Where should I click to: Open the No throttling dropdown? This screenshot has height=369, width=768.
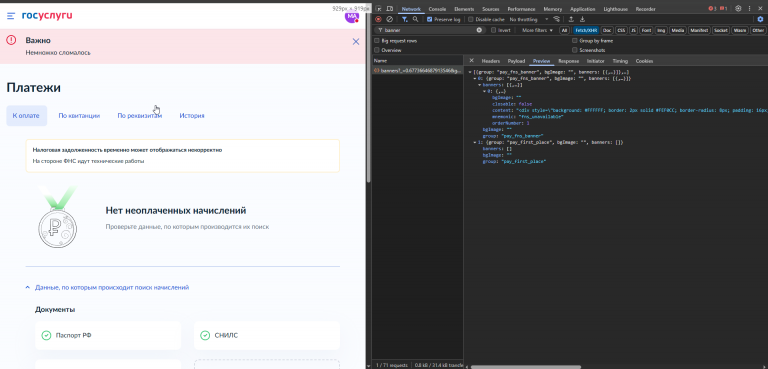point(529,19)
